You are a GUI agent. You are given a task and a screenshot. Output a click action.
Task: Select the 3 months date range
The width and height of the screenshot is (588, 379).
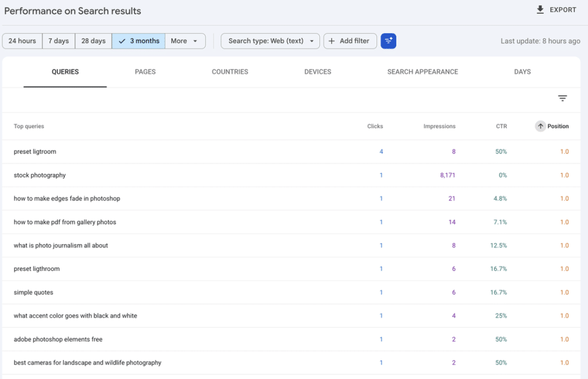138,41
